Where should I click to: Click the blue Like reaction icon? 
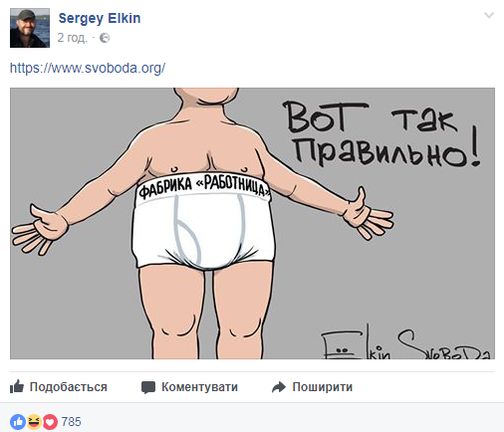pos(18,422)
